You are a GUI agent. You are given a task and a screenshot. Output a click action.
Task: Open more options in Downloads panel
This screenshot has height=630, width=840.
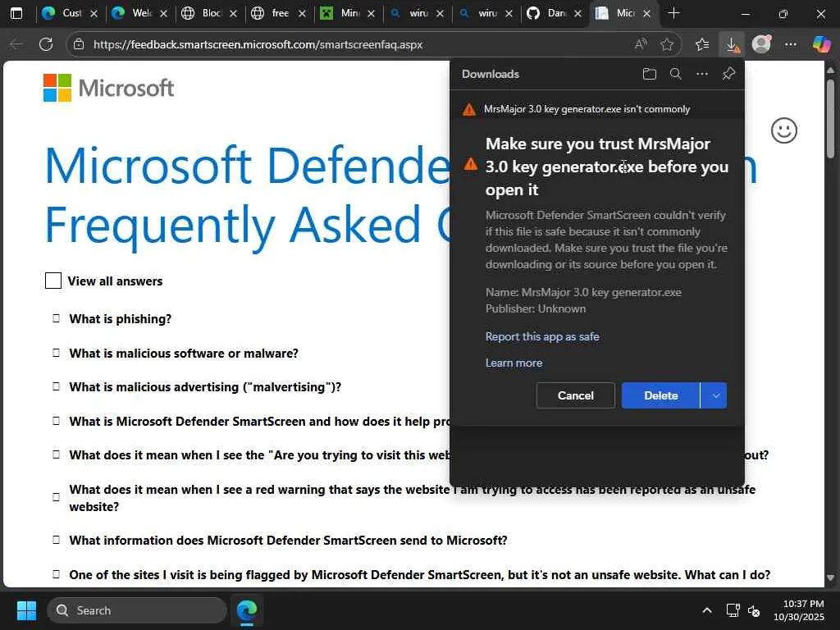tap(702, 74)
